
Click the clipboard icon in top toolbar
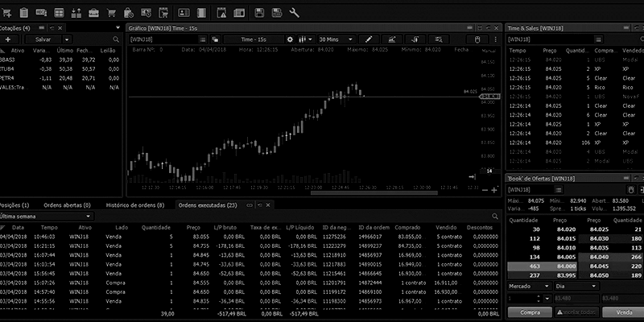click(x=23, y=12)
